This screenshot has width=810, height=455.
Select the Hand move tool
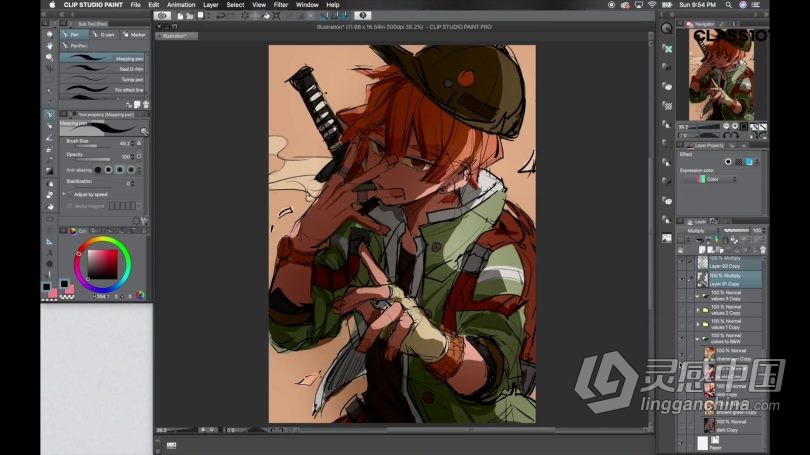tap(50, 46)
